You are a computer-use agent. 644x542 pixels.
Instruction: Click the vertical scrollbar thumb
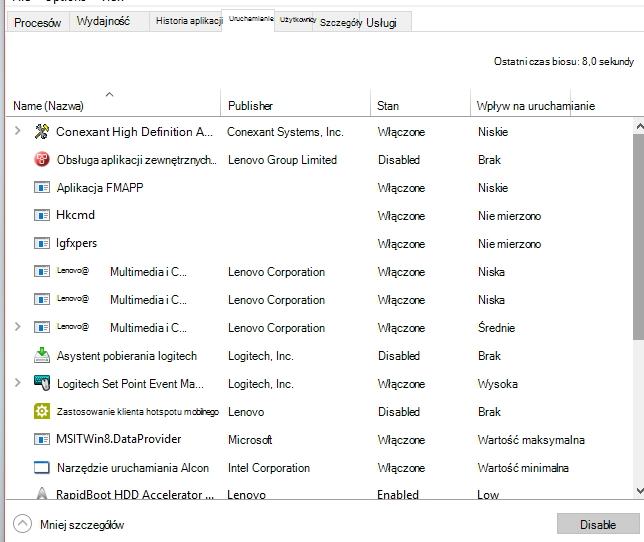[639, 236]
